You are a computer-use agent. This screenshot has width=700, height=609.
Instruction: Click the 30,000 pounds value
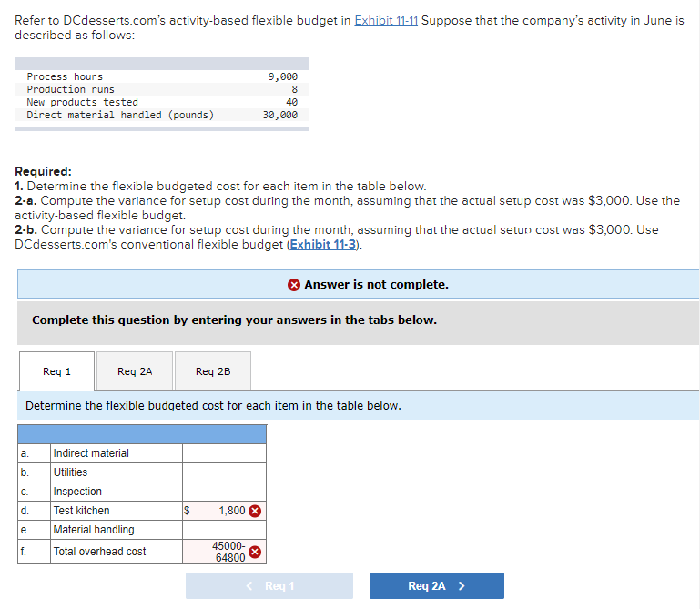[x=280, y=115]
